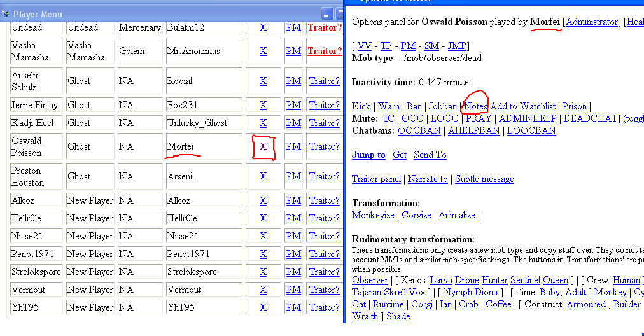The image size is (644, 336).
Task: Click the red Traitor? link for Bulatm12
Action: coord(325,27)
